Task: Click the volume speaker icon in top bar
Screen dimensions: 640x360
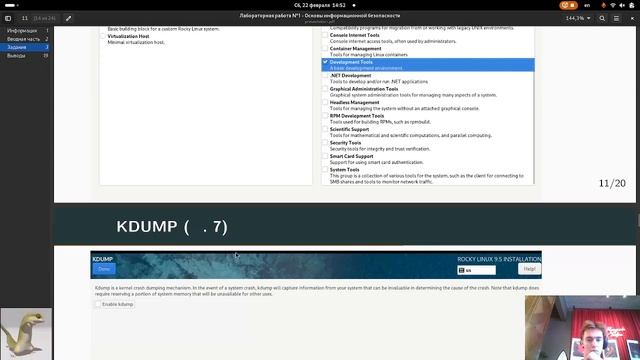Action: (x=622, y=5)
